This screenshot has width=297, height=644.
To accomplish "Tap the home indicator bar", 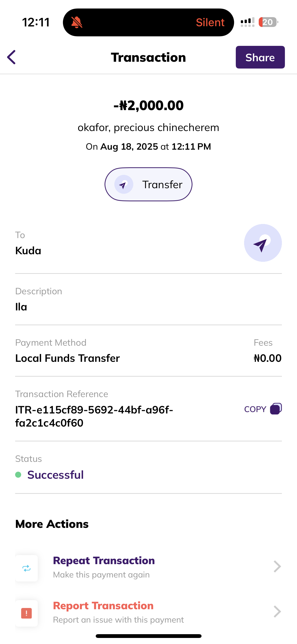I will tap(148, 636).
